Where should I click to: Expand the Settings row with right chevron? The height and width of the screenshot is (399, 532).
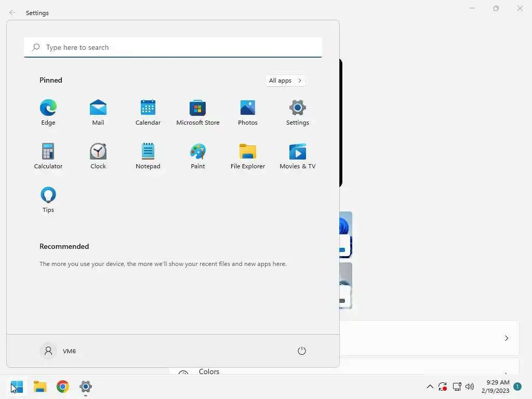click(x=507, y=338)
